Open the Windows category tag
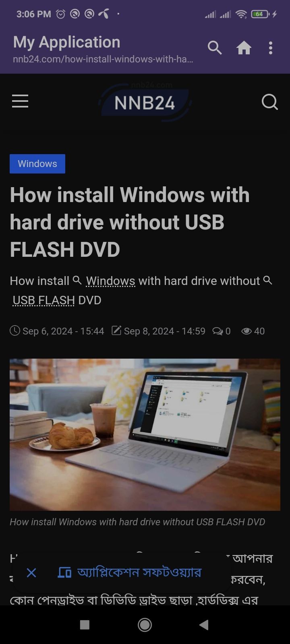Image resolution: width=290 pixels, height=644 pixels. pos(37,164)
